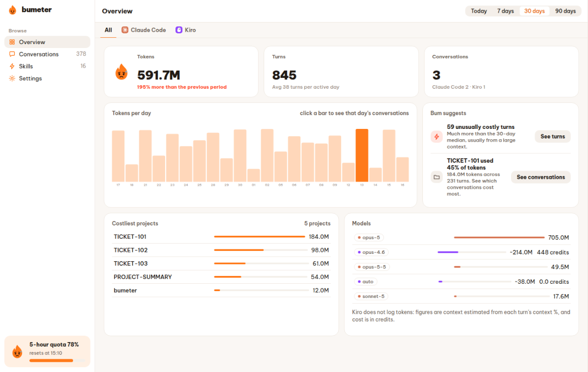Click the '5-hour quota 78%' label
This screenshot has width=588, height=372.
[54, 345]
